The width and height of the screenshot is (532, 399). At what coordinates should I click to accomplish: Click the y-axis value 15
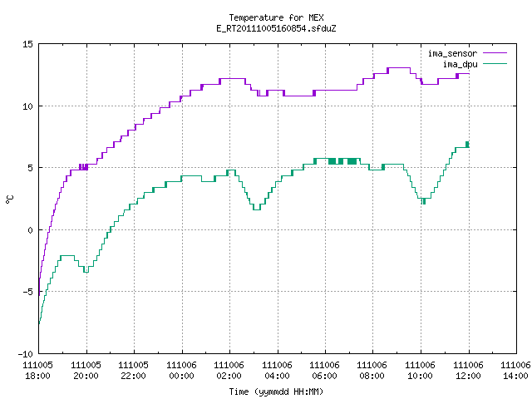tap(27, 44)
